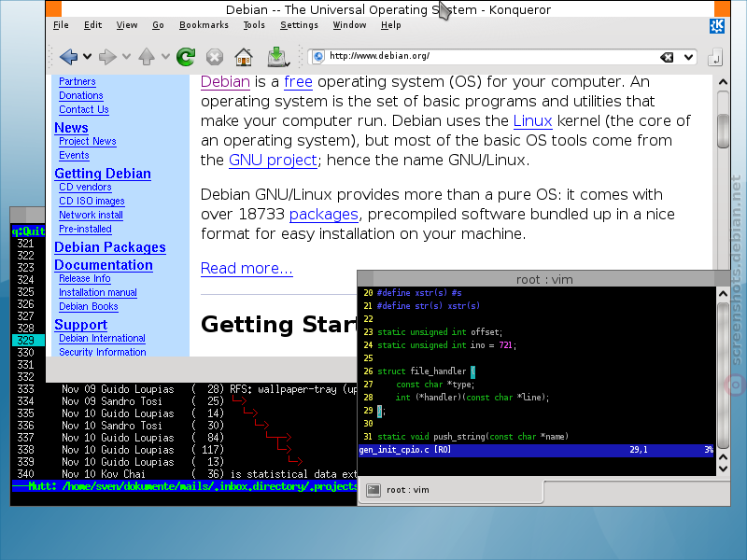Follow the Partners sidebar link

coord(78,81)
